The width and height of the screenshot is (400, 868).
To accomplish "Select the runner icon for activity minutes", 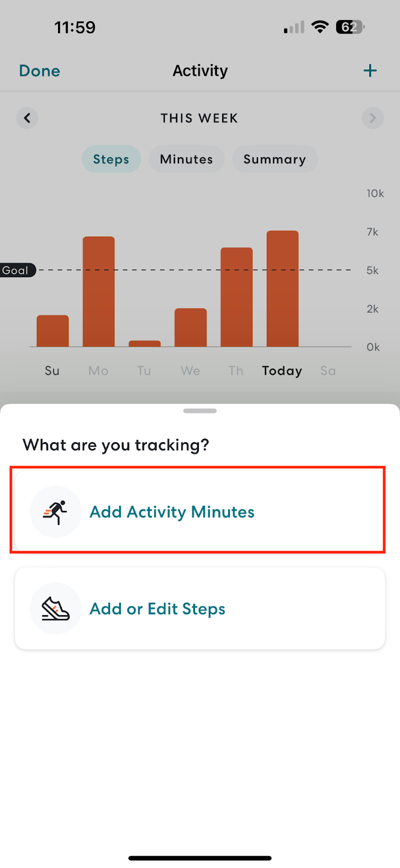I will coord(56,510).
